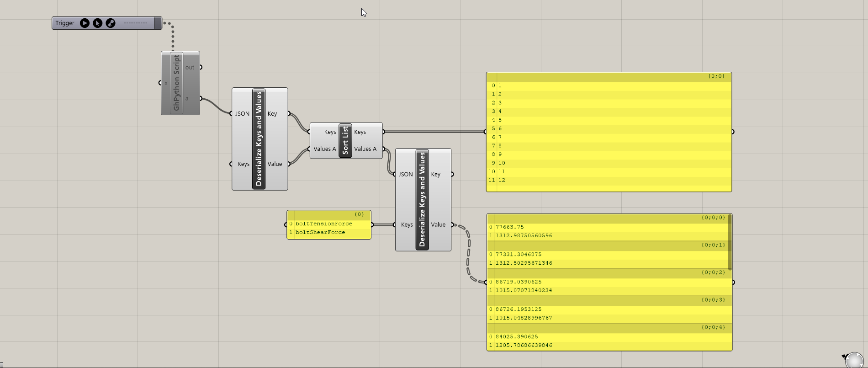Click the dark grip on the Trigger's end
This screenshot has height=368, width=868.
click(158, 23)
